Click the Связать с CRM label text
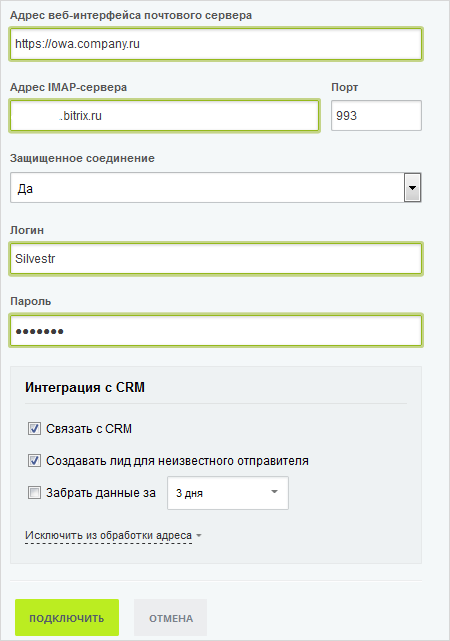 point(89,429)
